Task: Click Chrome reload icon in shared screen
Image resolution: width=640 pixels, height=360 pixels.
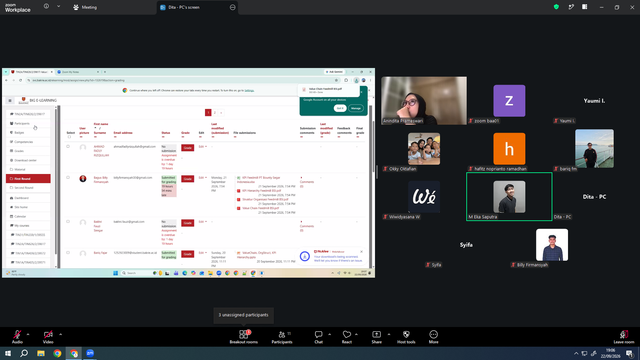Action: (x=20, y=80)
